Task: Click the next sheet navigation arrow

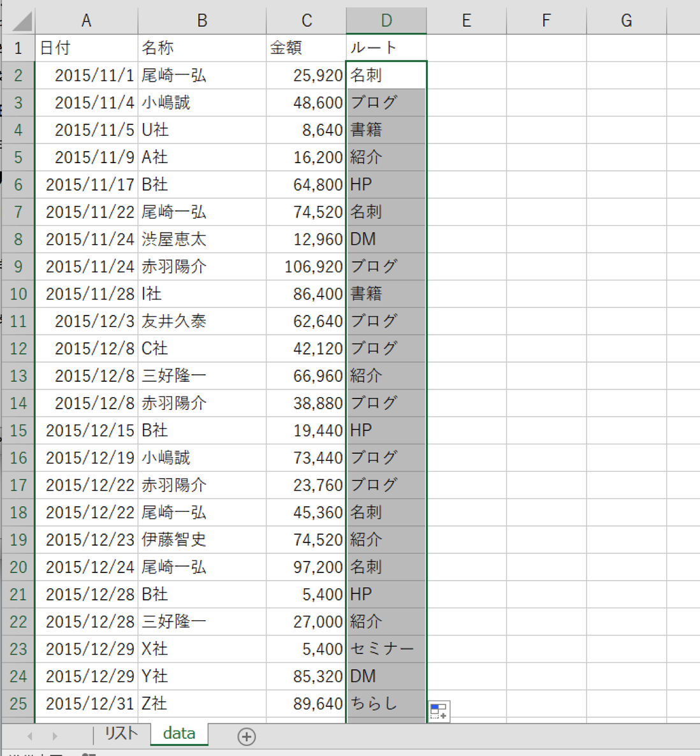Action: (x=54, y=736)
